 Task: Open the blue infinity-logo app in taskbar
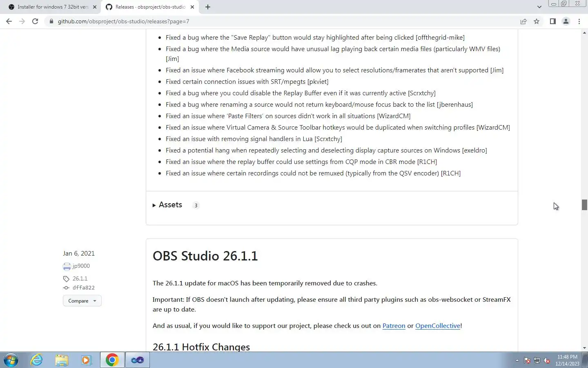137,360
